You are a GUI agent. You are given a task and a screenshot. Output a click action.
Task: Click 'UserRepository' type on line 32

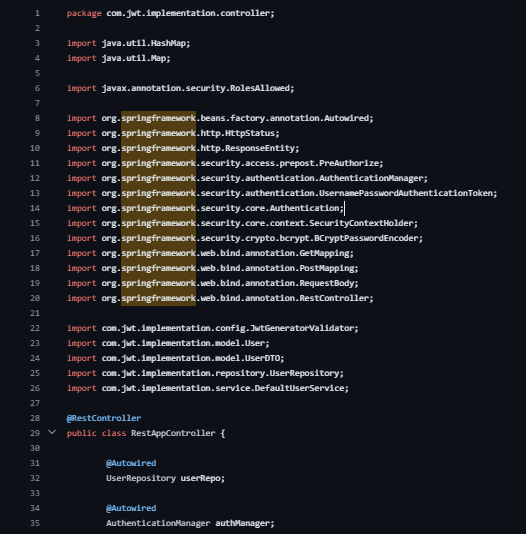[x=141, y=478]
